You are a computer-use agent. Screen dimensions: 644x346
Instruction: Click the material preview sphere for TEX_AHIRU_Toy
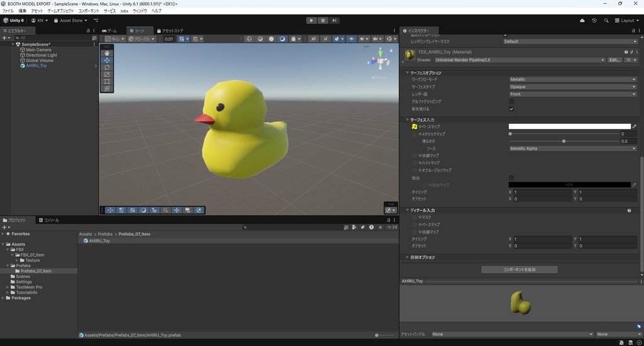[409, 55]
